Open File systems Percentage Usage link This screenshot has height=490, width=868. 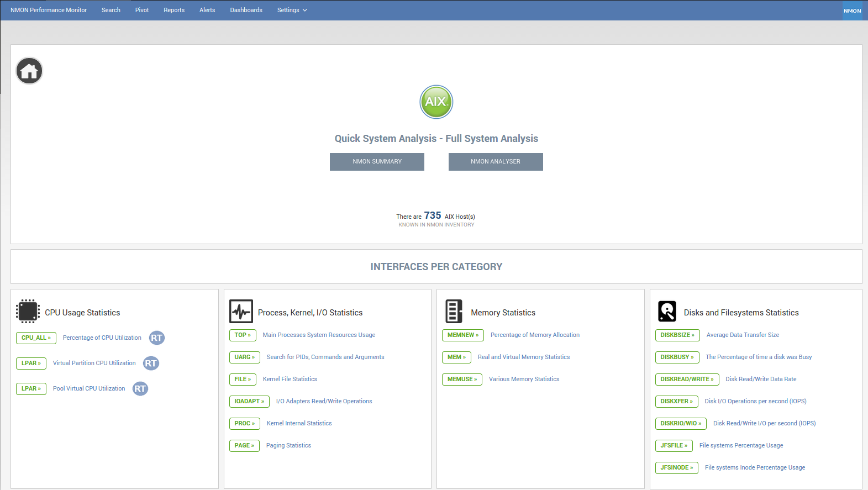coord(741,446)
